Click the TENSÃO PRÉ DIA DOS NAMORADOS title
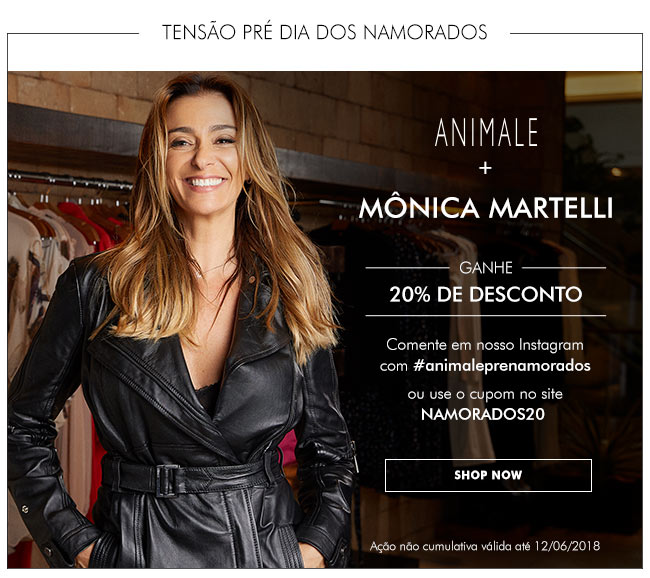 [325, 32]
